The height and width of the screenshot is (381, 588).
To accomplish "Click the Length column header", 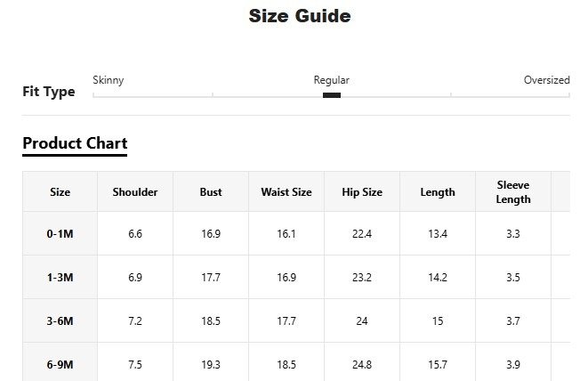I will pos(438,192).
